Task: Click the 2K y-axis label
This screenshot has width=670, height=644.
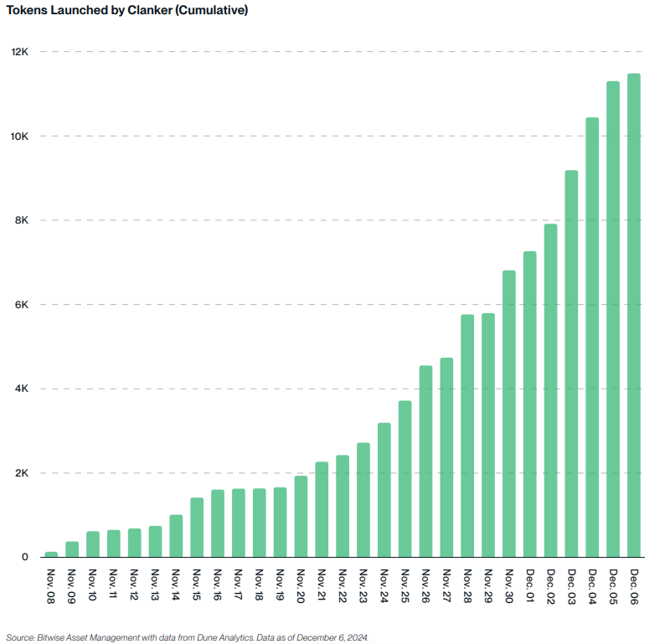Action: click(22, 473)
